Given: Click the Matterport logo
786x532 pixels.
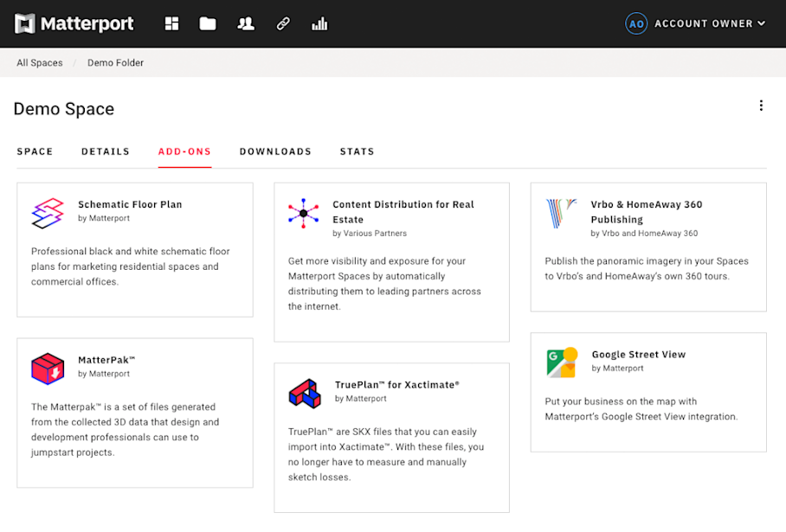Looking at the screenshot, I should click(x=74, y=23).
